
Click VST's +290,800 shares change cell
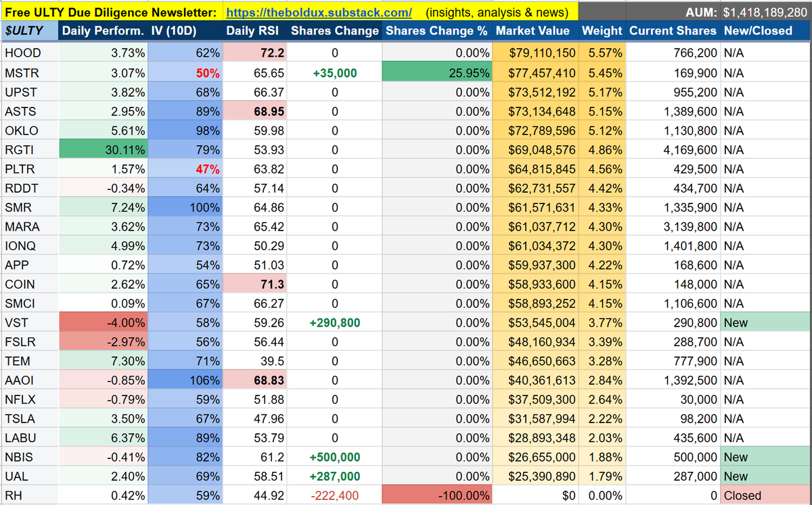pyautogui.click(x=334, y=322)
